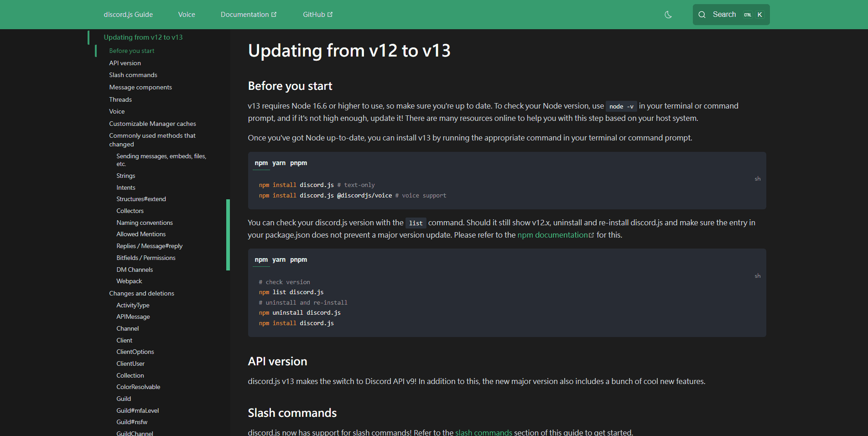Open the npm documentation link

pos(552,235)
